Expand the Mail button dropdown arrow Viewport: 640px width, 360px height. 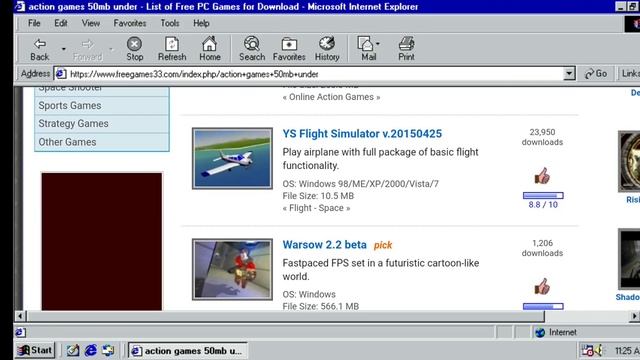[378, 43]
